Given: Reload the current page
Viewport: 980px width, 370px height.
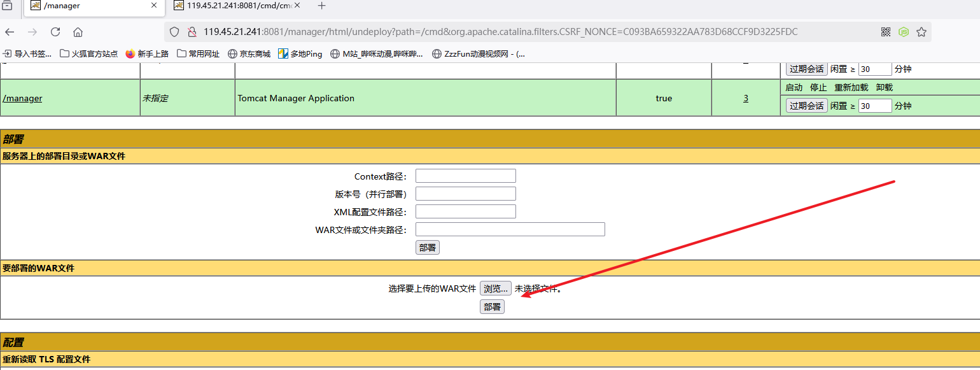Looking at the screenshot, I should 55,32.
